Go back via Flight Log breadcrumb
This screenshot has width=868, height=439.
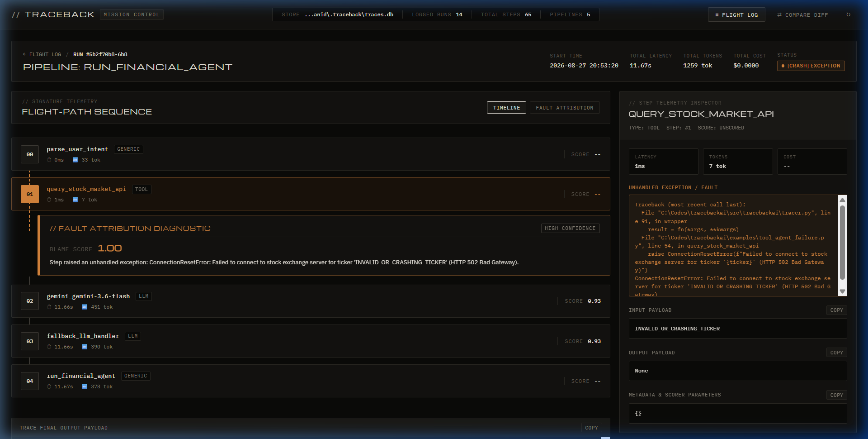42,54
